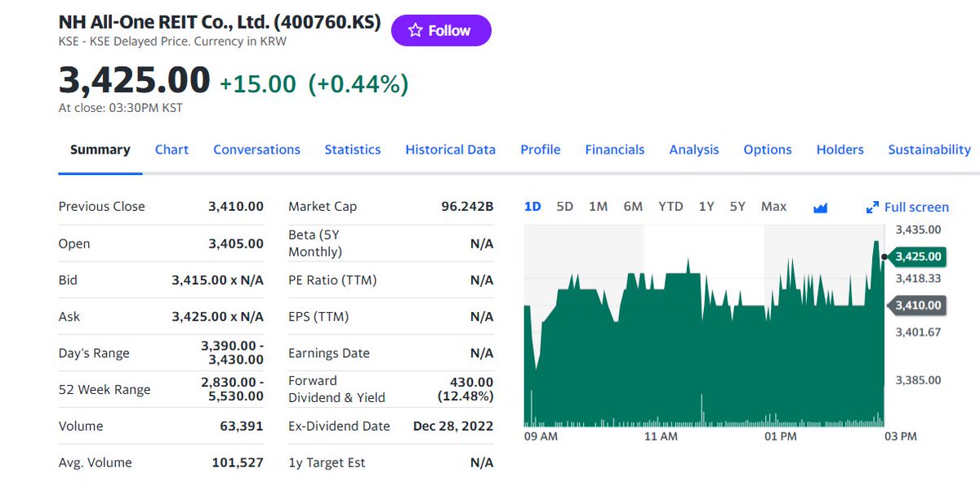Click the NH All-One REIT company title
The width and height of the screenshot is (980, 501).
coord(220,22)
